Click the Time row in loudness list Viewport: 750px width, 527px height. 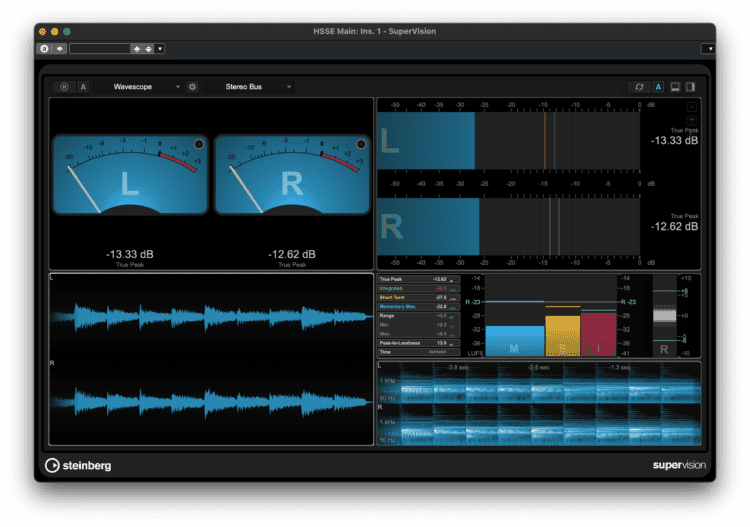tap(419, 352)
